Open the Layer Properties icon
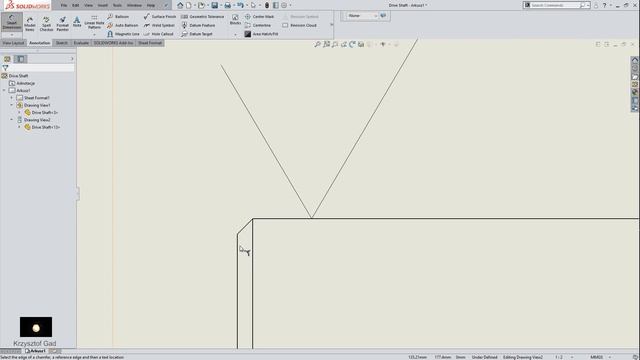The width and height of the screenshot is (640, 360). click(x=383, y=16)
